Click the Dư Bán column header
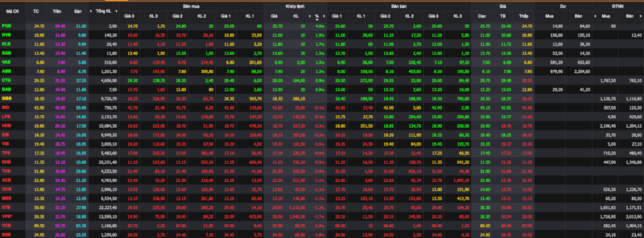The height and width of the screenshot is (238, 644). [x=579, y=16]
